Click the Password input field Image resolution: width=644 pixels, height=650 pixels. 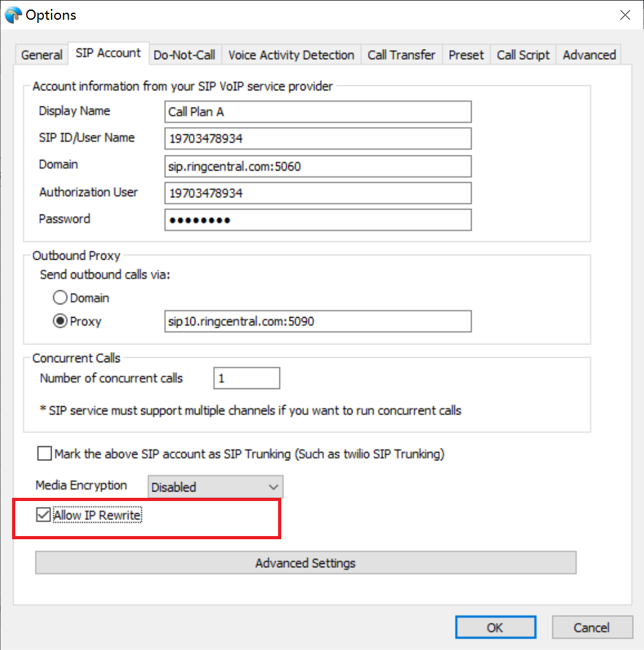click(317, 220)
